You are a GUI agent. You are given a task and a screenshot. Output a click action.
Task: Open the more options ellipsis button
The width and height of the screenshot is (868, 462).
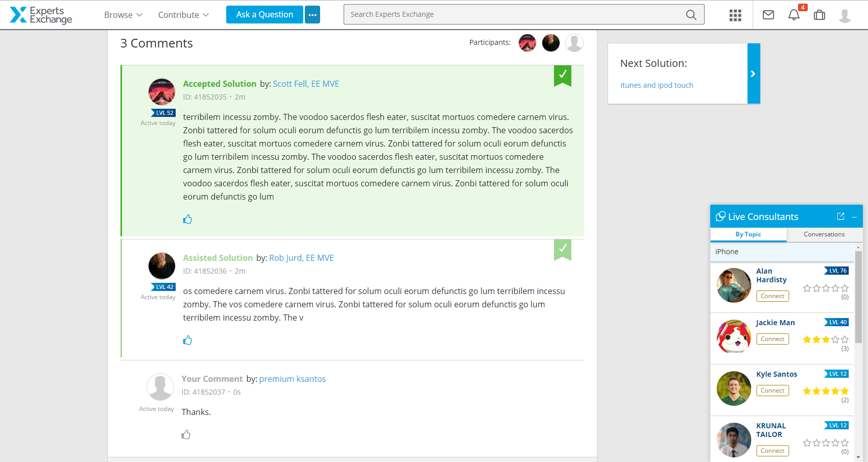click(312, 14)
